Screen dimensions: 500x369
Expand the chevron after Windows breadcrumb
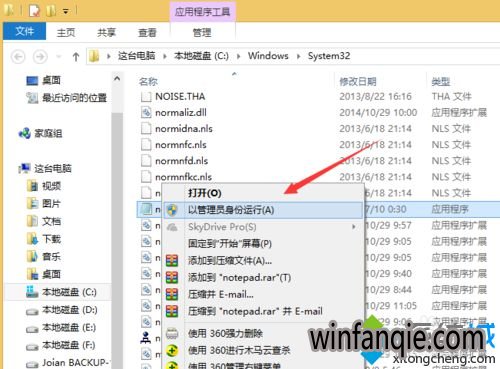click(298, 56)
